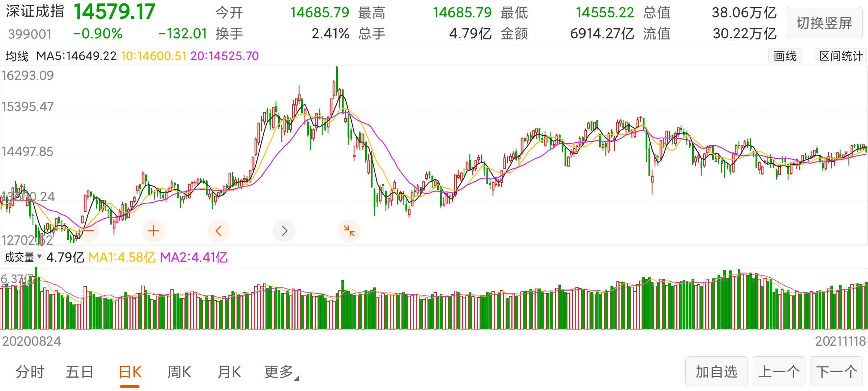Switch to the 周K weekly chart tab
The image size is (868, 391).
(179, 372)
